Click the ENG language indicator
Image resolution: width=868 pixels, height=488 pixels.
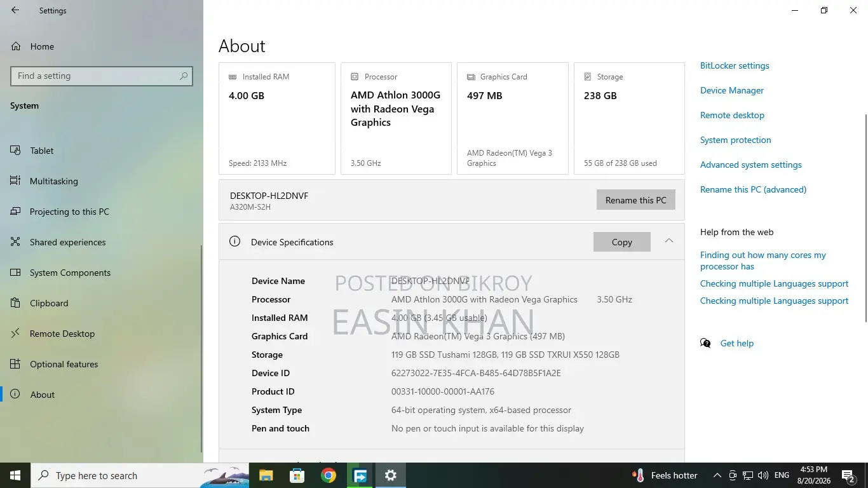pyautogui.click(x=782, y=475)
